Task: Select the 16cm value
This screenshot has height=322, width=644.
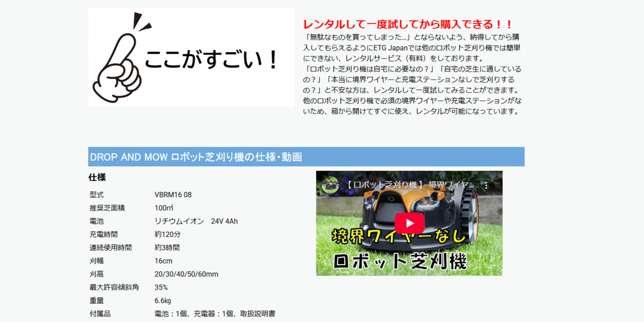Action: click(x=164, y=261)
